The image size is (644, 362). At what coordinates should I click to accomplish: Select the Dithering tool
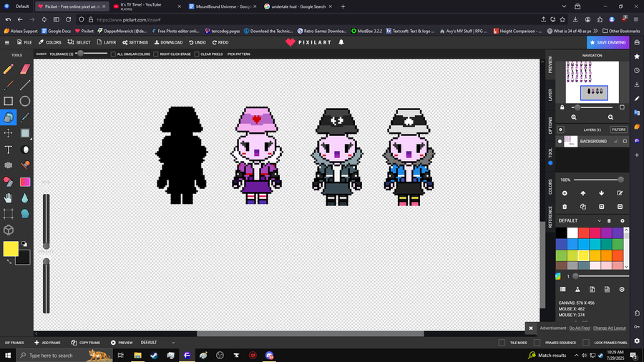8,165
